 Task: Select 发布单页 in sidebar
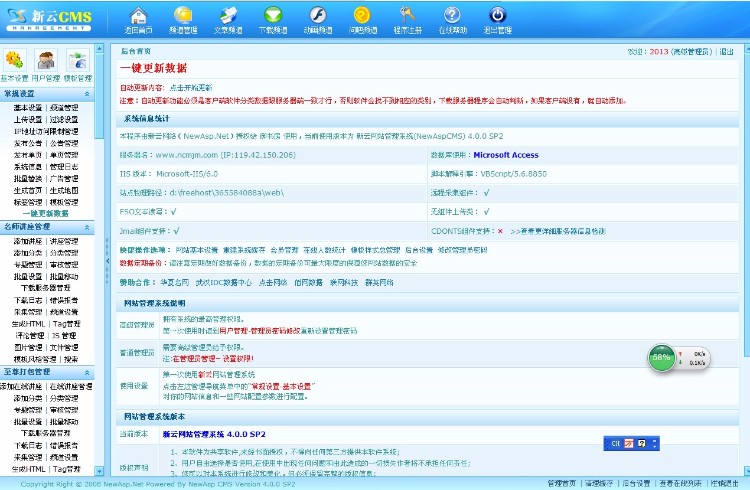[x=28, y=155]
